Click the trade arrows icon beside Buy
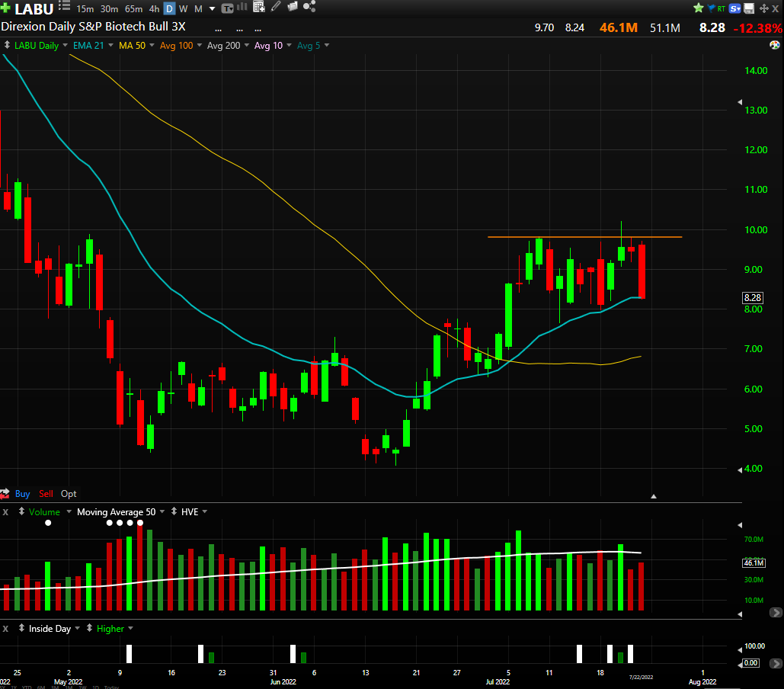Screen dimensions: 784x689 click(5, 494)
